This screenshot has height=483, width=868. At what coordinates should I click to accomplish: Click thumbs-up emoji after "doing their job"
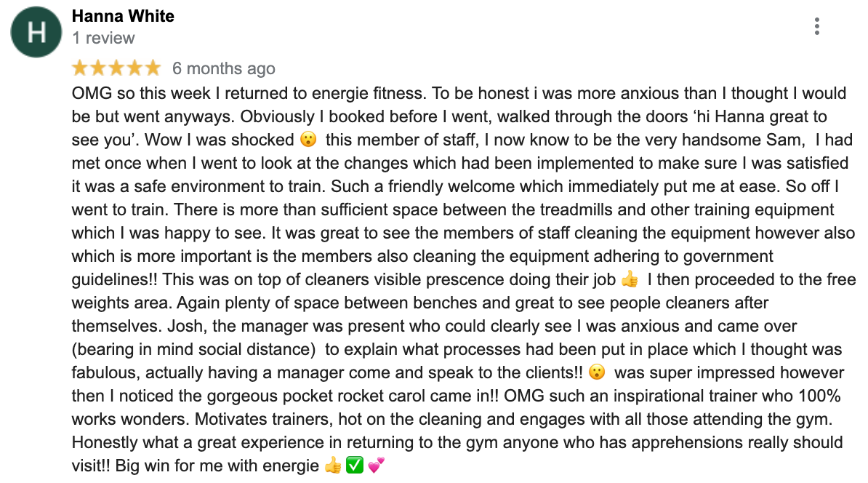point(630,280)
